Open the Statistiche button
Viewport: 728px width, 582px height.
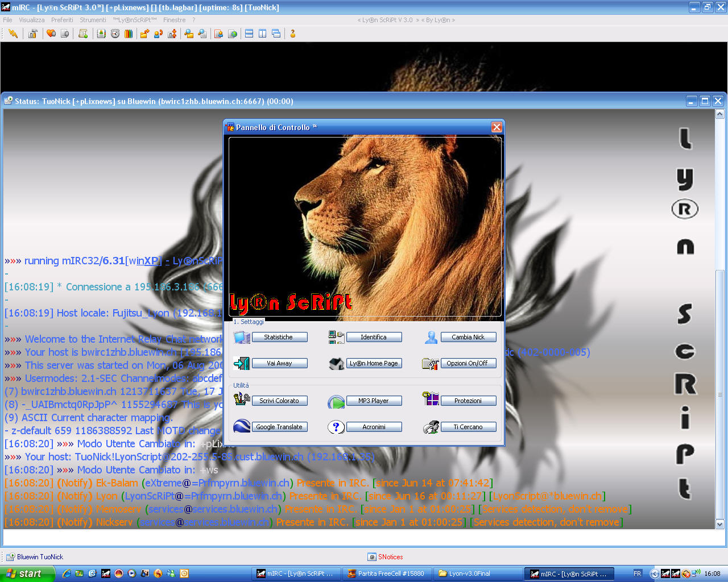tap(279, 337)
